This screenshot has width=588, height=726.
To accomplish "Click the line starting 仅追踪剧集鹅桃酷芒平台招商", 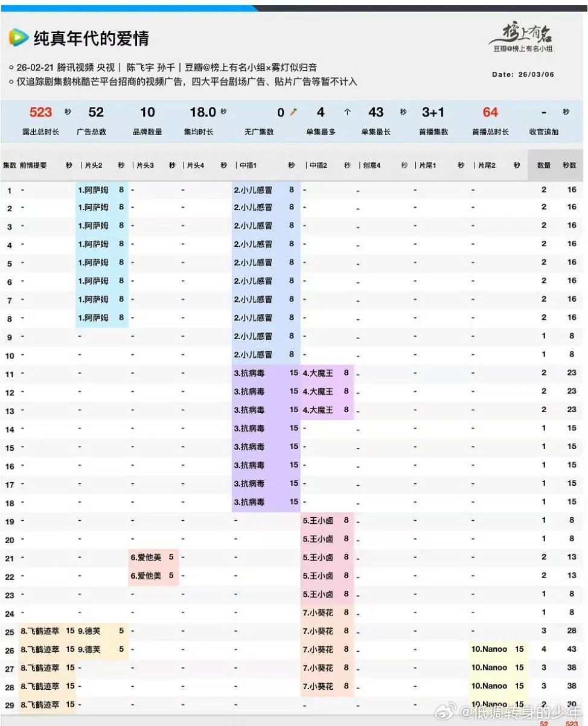I will [x=187, y=81].
